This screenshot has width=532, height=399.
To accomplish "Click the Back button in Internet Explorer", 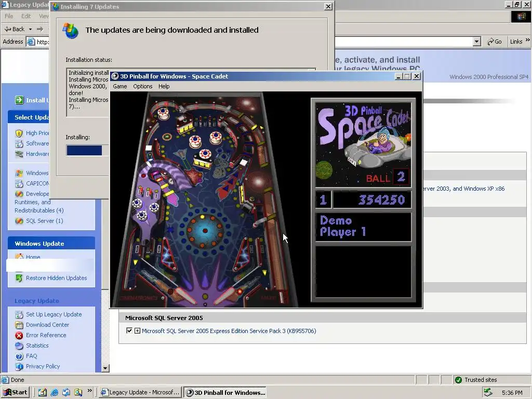I will coord(15,29).
